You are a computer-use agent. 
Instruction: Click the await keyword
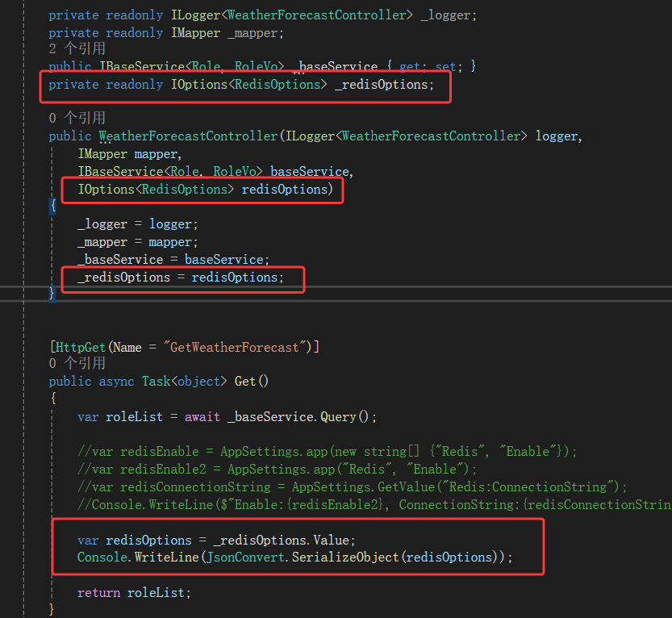click(x=202, y=417)
